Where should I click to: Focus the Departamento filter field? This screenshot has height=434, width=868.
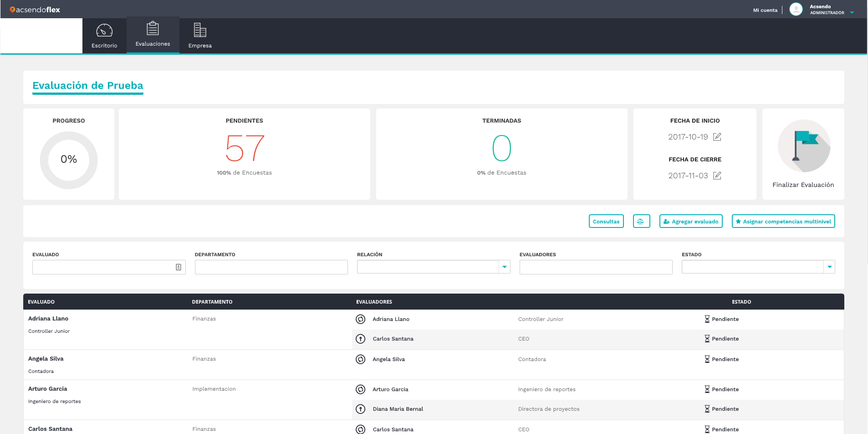(271, 267)
